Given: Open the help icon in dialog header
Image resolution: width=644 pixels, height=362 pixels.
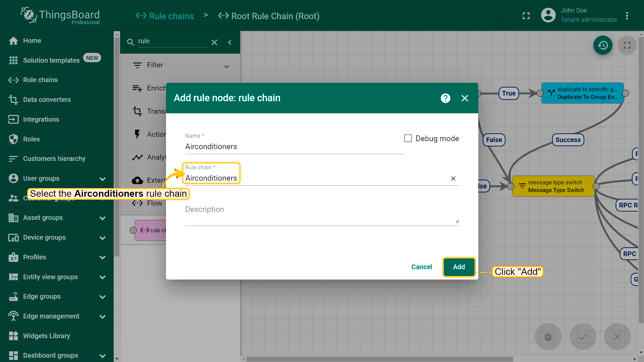Looking at the screenshot, I should tap(445, 98).
